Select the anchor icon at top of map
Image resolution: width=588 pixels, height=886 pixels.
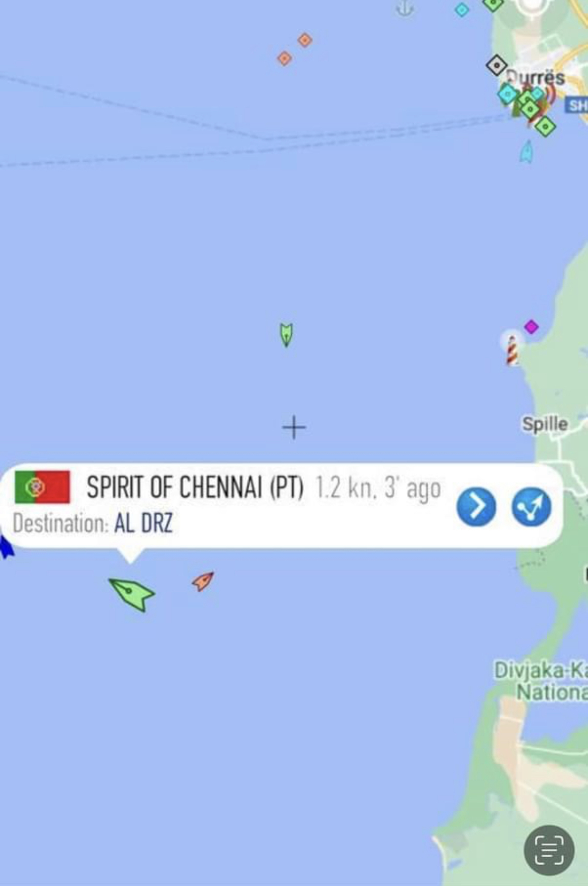click(x=404, y=8)
